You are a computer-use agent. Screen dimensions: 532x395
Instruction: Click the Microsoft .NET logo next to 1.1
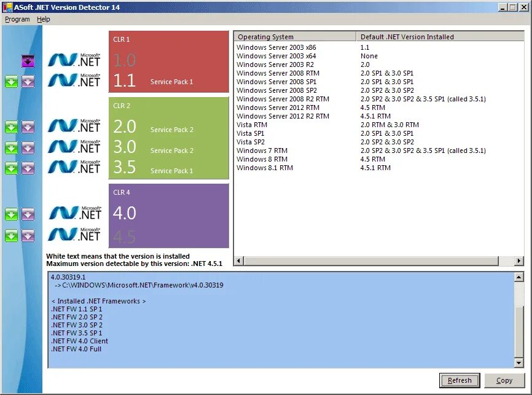(74, 80)
